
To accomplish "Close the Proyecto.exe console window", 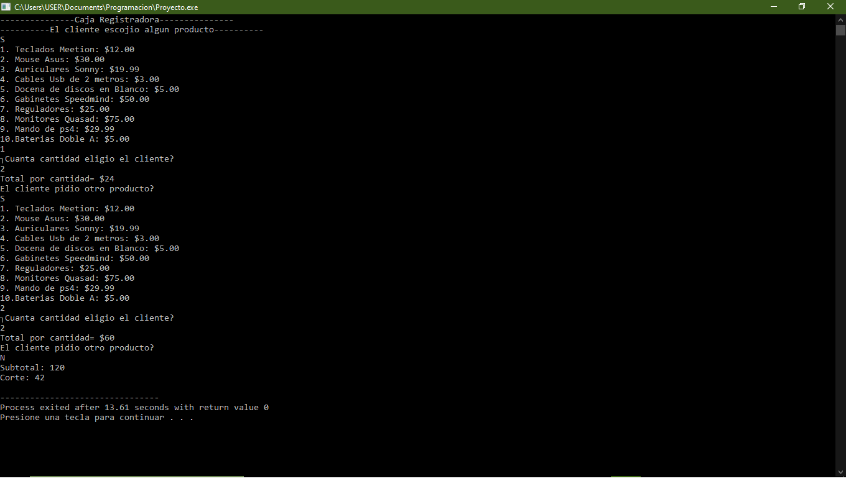I will (830, 7).
